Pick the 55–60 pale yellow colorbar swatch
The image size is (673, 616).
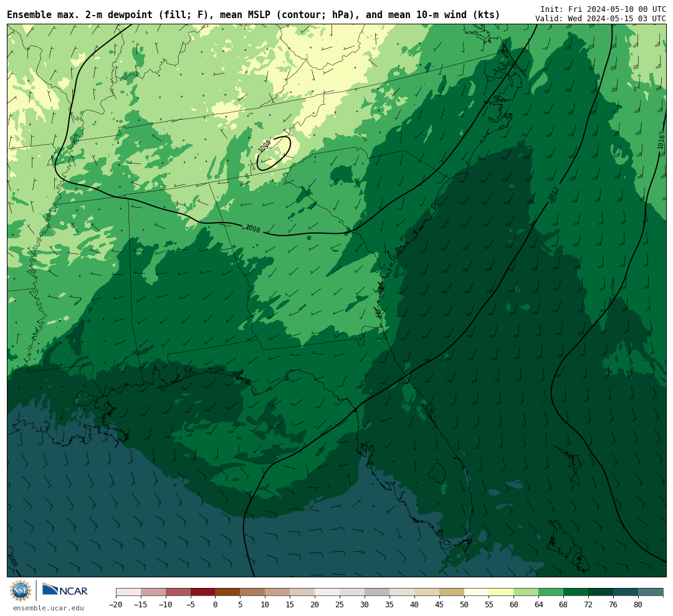coord(501,592)
